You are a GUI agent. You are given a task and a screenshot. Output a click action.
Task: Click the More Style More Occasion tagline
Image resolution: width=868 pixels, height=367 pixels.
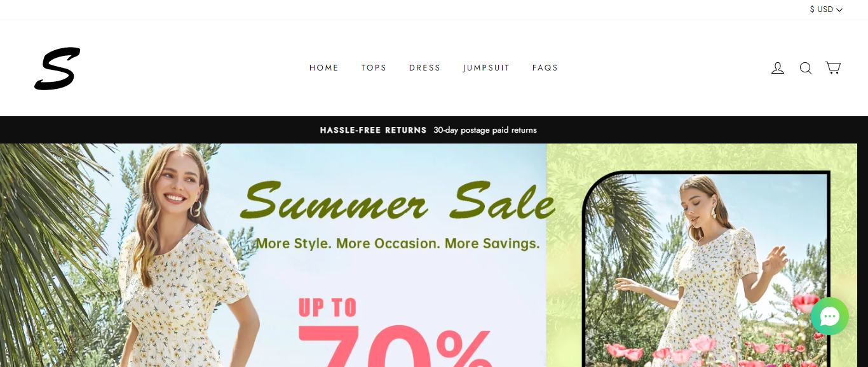pyautogui.click(x=398, y=243)
